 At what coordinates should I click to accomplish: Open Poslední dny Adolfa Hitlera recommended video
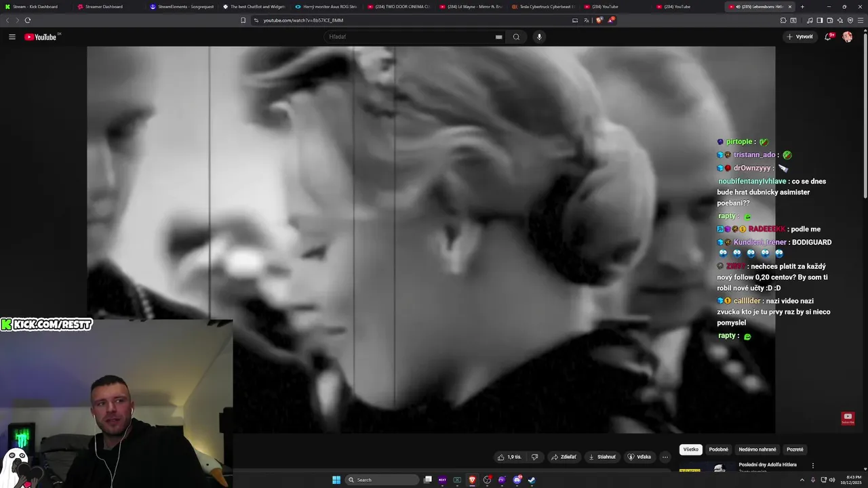[768, 465]
